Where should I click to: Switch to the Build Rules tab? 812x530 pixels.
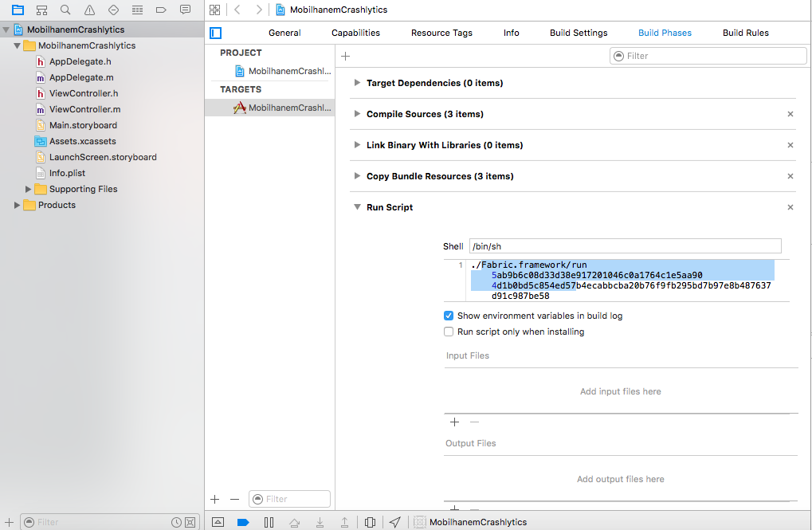click(745, 33)
